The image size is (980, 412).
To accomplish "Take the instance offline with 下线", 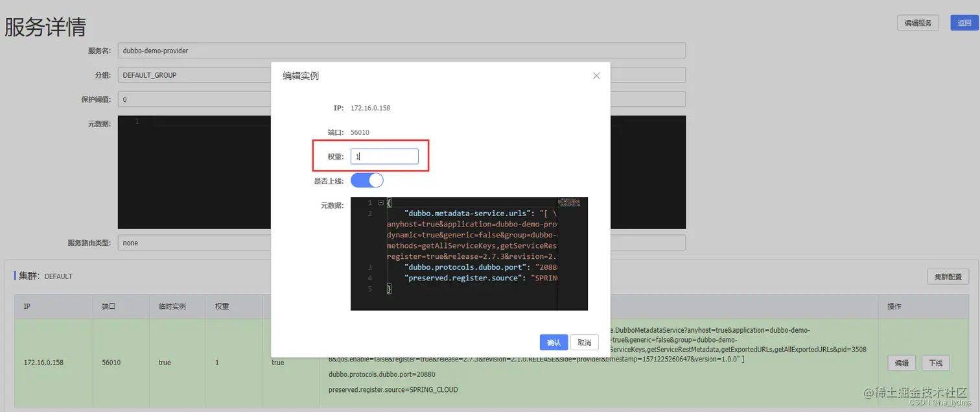I will [x=935, y=363].
